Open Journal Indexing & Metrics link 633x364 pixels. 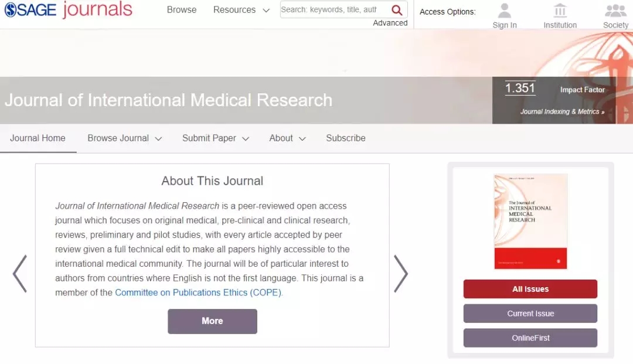coord(562,111)
